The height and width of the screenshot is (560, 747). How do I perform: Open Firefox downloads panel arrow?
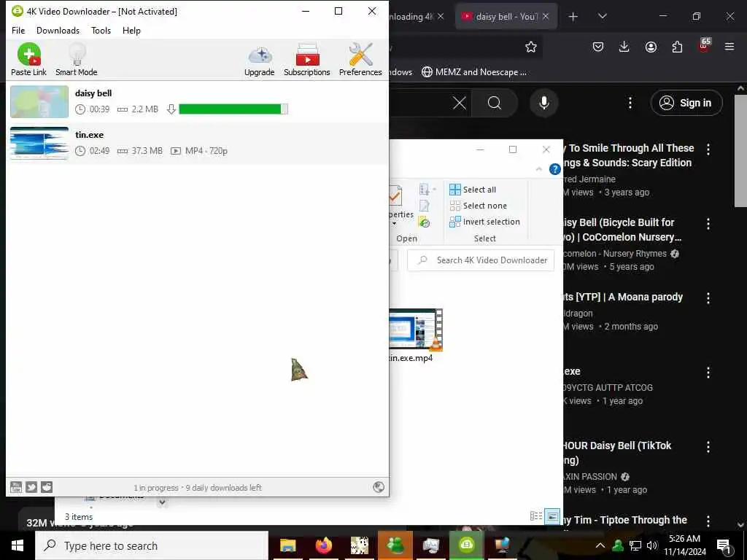point(624,47)
